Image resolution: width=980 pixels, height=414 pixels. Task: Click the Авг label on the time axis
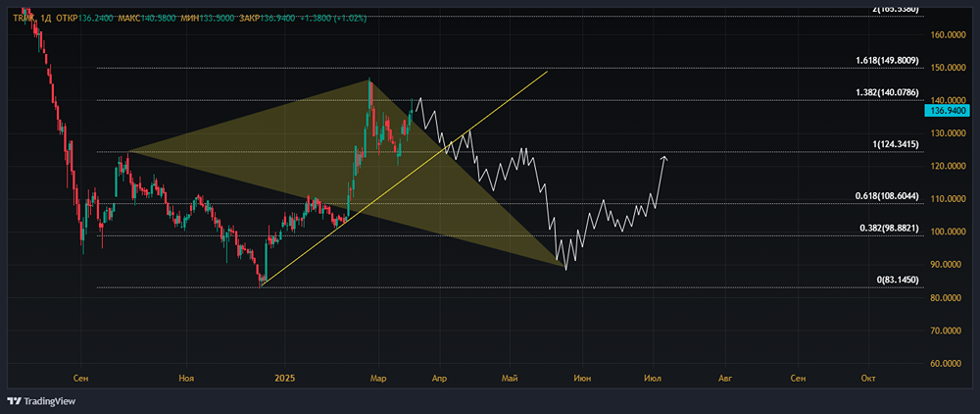point(725,379)
